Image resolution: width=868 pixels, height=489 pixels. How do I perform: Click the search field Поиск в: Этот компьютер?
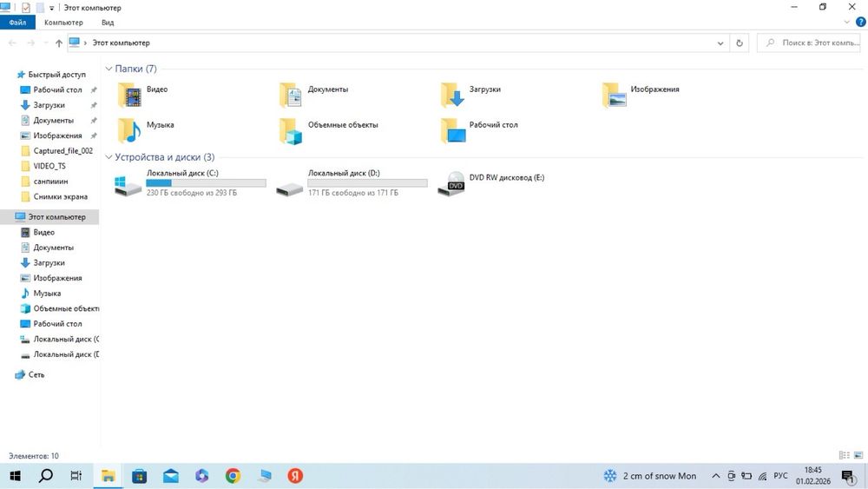(x=809, y=43)
